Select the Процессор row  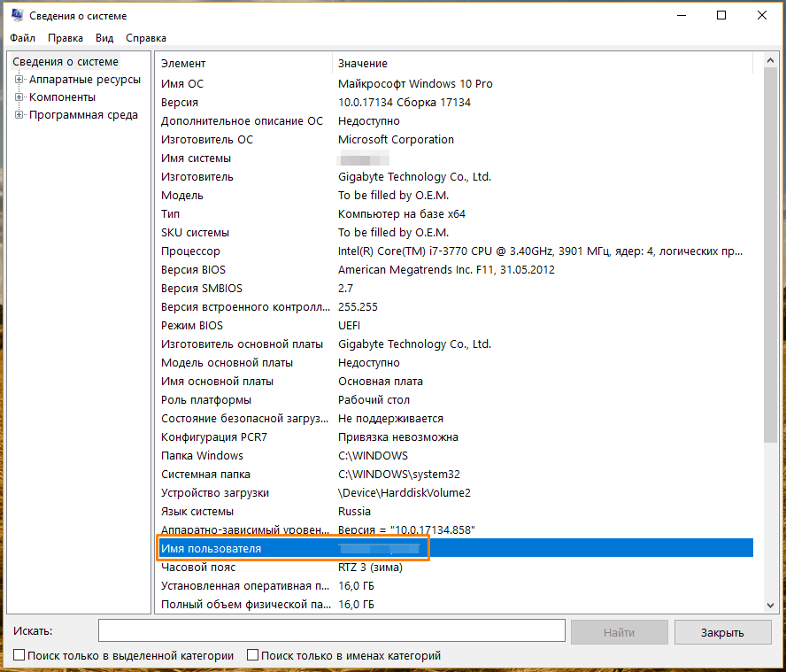pyautogui.click(x=455, y=251)
